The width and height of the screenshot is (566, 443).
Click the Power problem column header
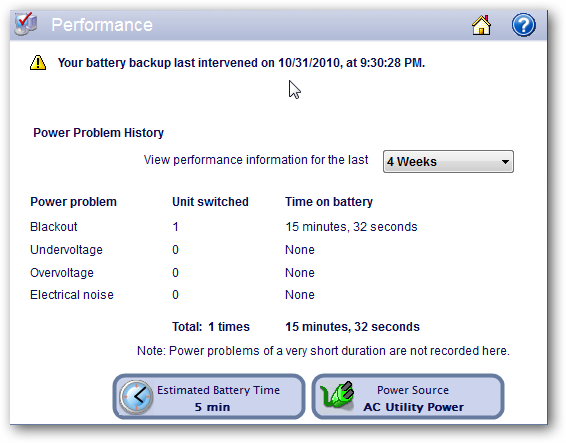[x=73, y=202]
